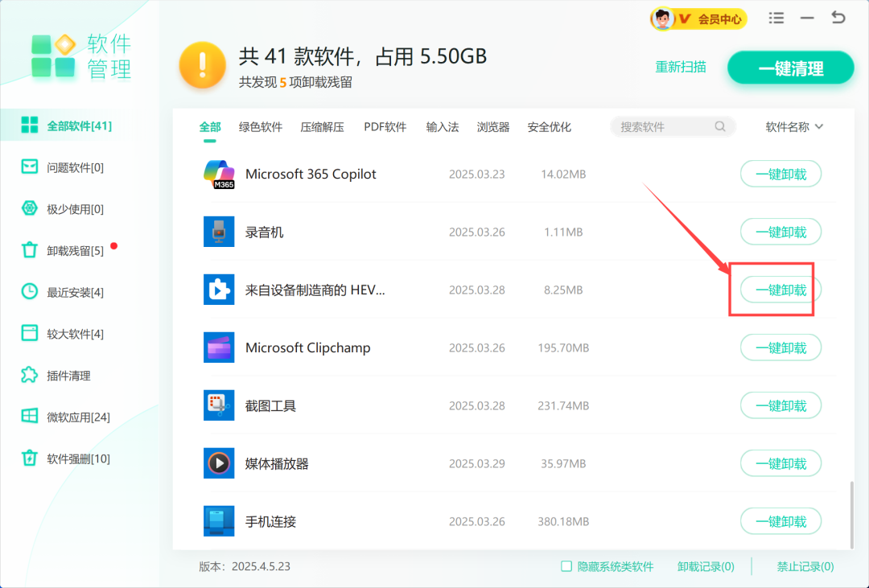Click the 媒体播放器 media player icon
Screen dimensions: 869x588
tap(219, 463)
